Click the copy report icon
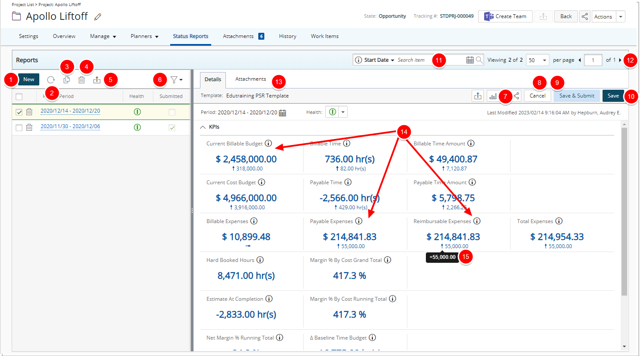The image size is (644, 356). 67,80
